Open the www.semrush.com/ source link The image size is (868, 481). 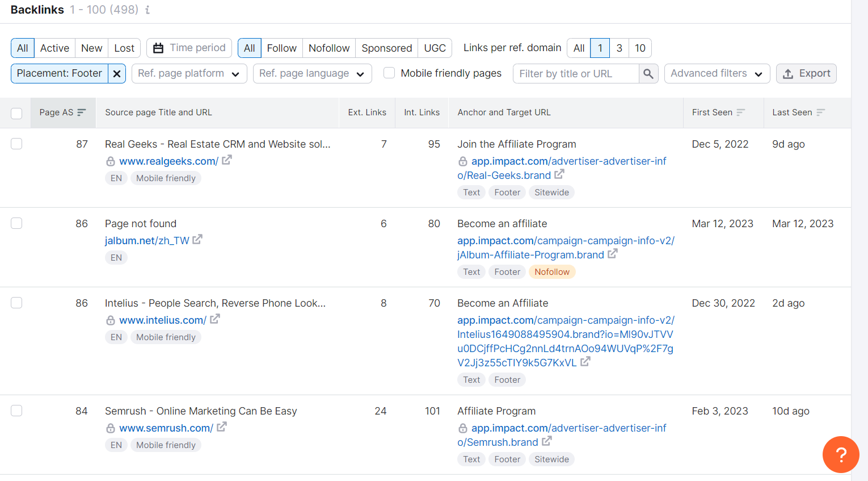tap(166, 428)
